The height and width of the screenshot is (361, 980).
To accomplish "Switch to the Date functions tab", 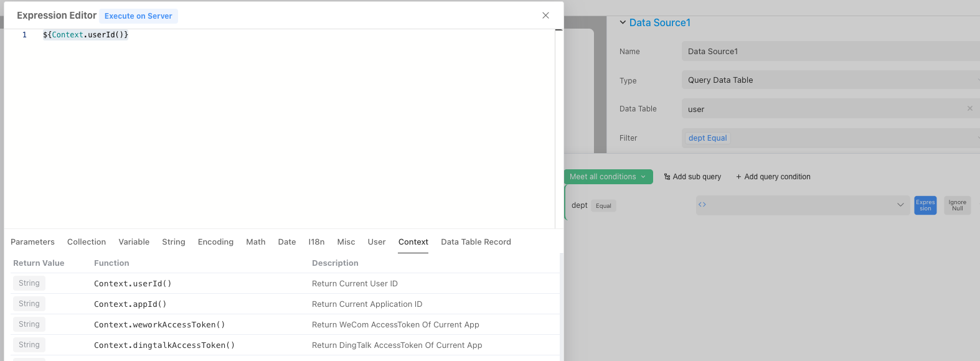I will coord(287,242).
